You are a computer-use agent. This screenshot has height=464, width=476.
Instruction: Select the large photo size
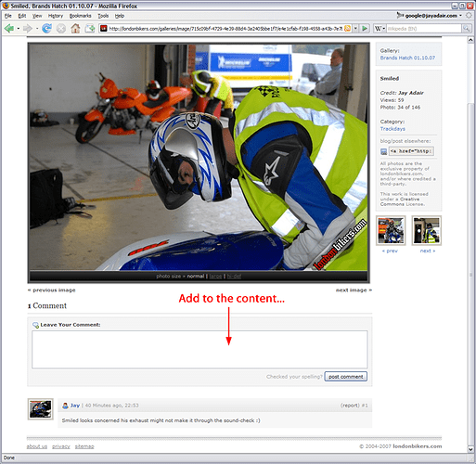tap(215, 277)
